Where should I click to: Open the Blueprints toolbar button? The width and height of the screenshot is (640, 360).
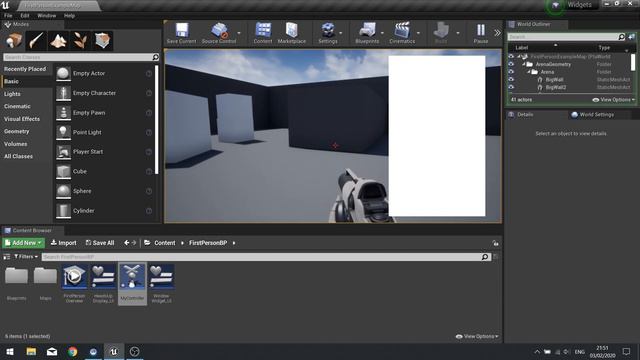coord(367,33)
